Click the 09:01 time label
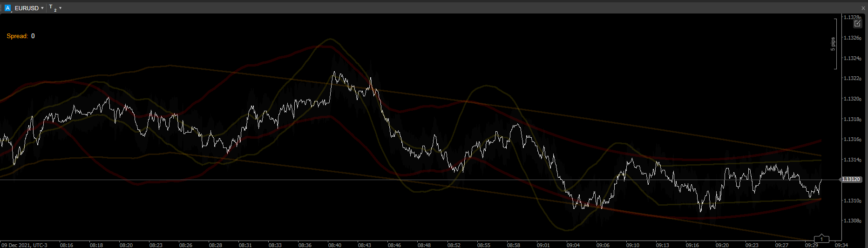The image size is (868, 248). (543, 245)
